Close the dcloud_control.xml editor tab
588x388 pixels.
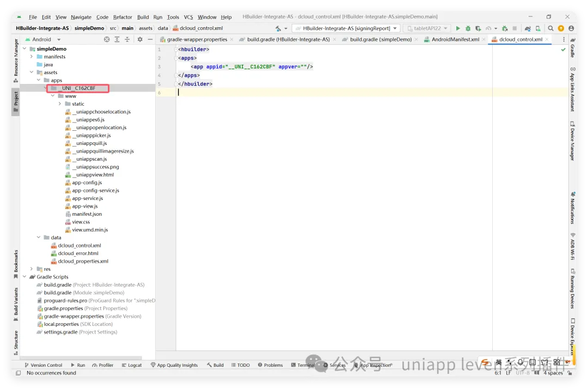click(547, 39)
